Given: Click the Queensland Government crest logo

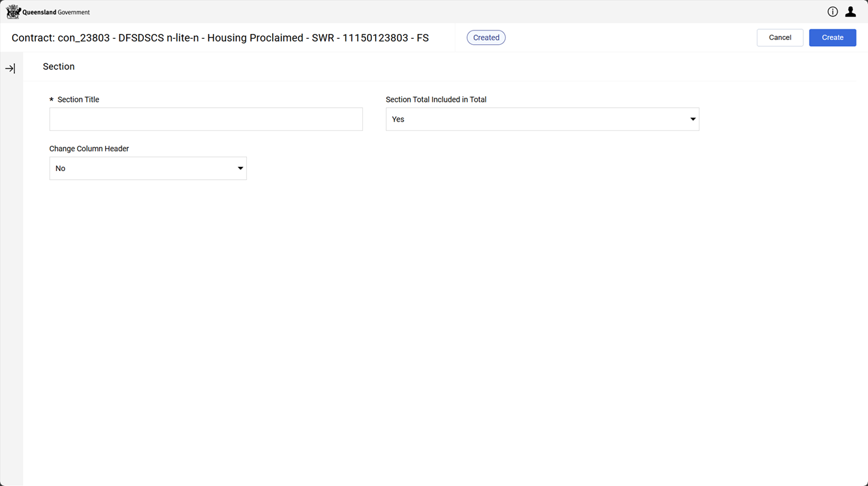Looking at the screenshot, I should 14,12.
